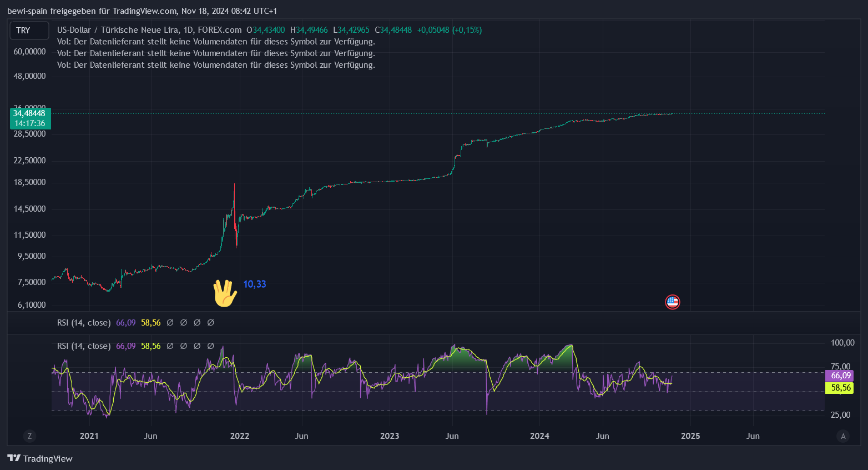Screen dimensions: 868x470
Task: Click the 11,50000 price axis label
Action: tap(29, 235)
